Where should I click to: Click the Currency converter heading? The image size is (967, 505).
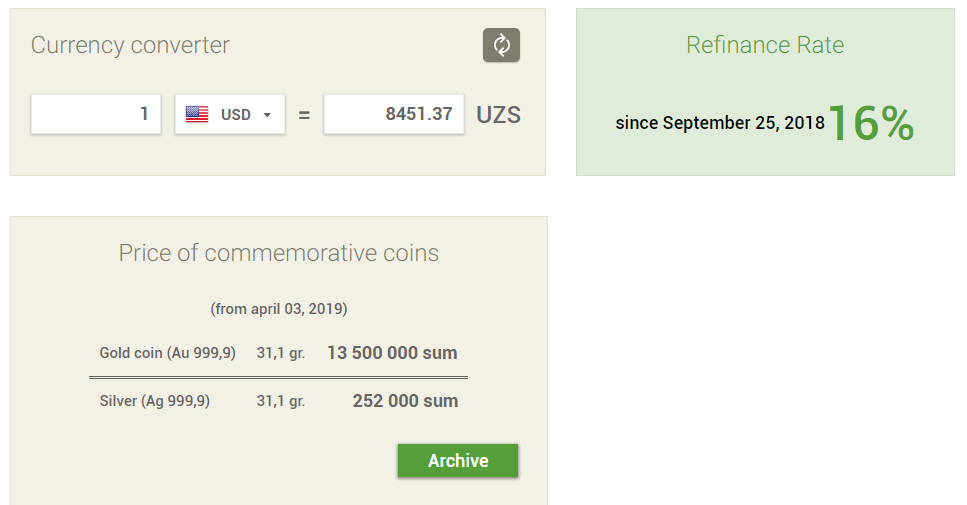point(130,45)
